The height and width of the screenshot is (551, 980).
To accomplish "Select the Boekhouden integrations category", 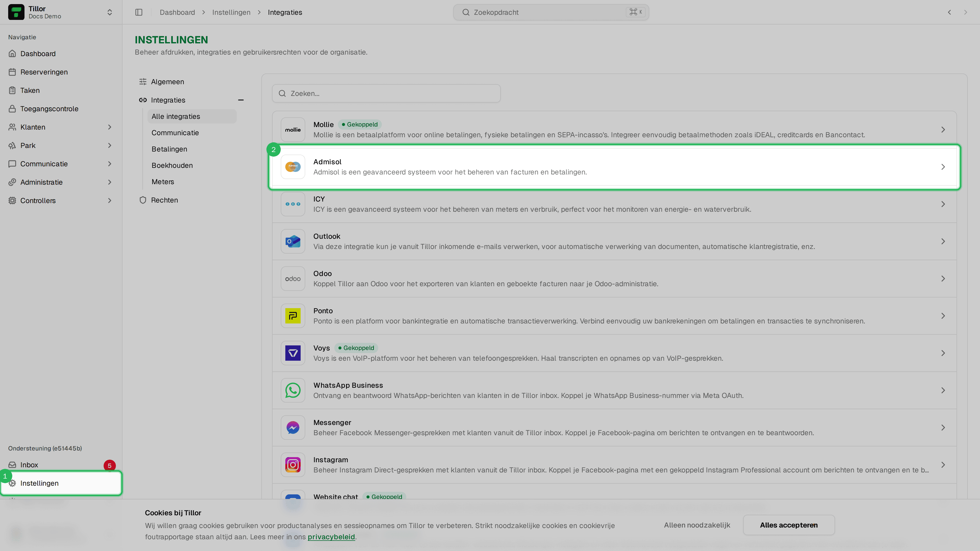I will coord(172,165).
